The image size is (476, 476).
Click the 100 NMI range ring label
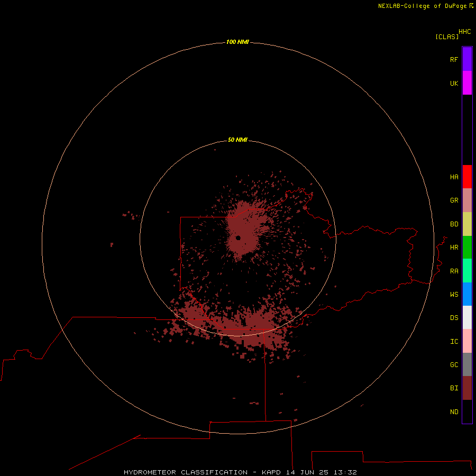(237, 42)
